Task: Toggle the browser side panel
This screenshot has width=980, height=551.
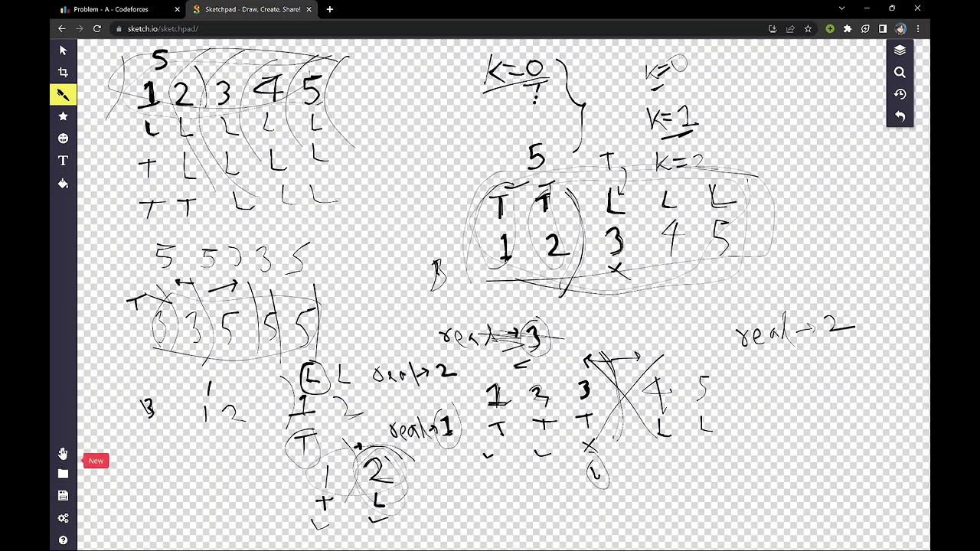Action: click(x=883, y=29)
